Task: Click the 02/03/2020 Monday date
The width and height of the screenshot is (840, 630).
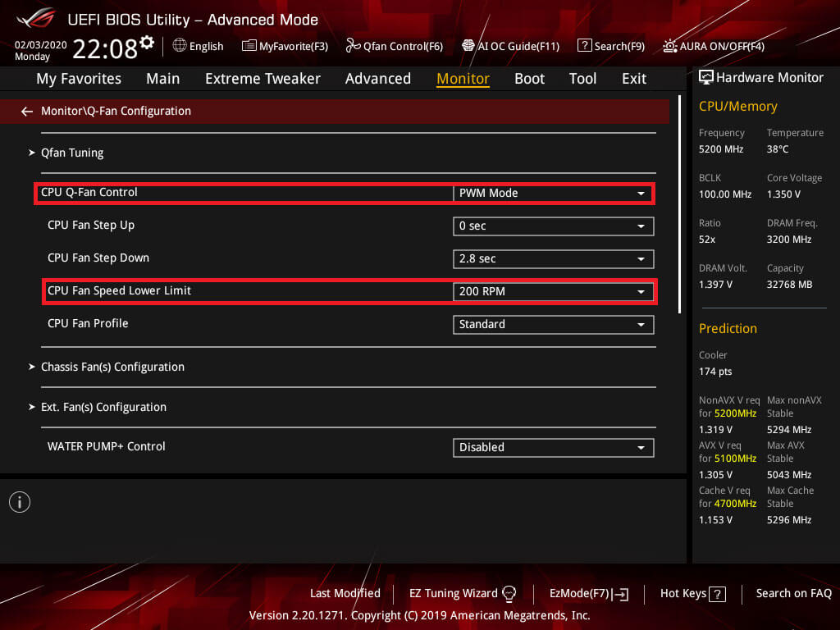Action: tap(40, 51)
